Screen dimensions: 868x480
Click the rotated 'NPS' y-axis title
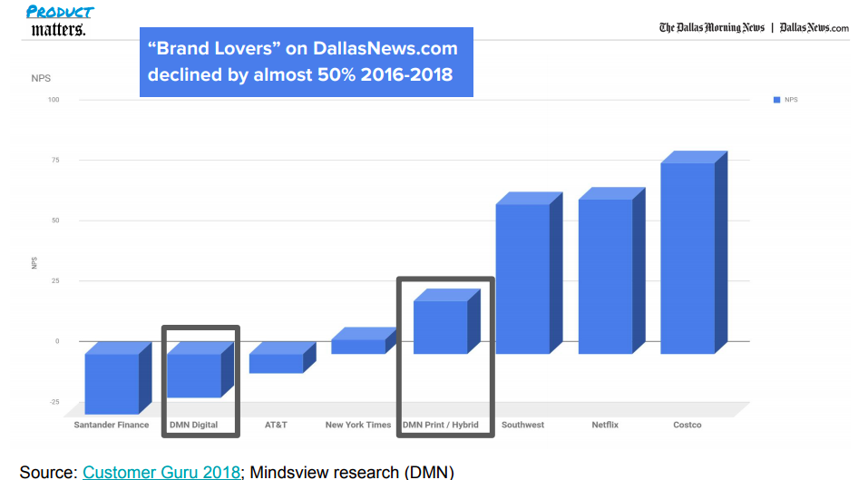34,263
